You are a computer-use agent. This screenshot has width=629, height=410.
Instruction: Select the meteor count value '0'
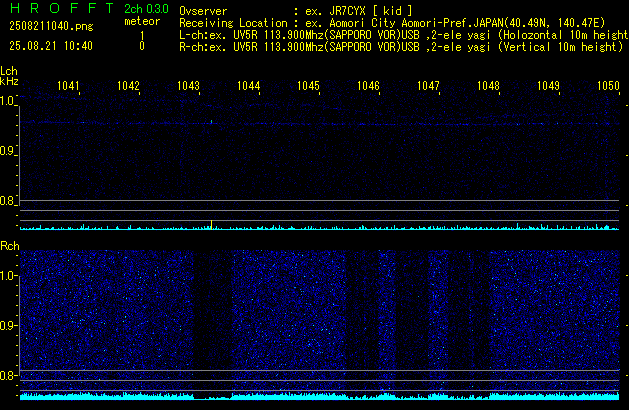pos(142,46)
